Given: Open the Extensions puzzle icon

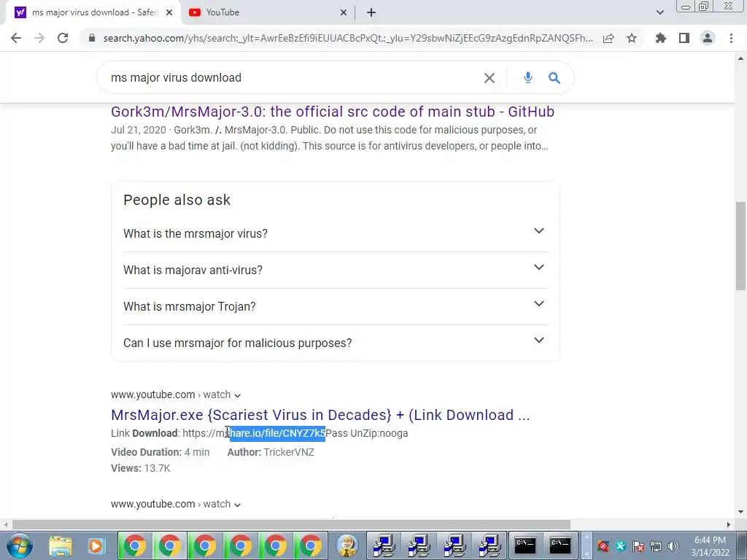Looking at the screenshot, I should (x=661, y=38).
